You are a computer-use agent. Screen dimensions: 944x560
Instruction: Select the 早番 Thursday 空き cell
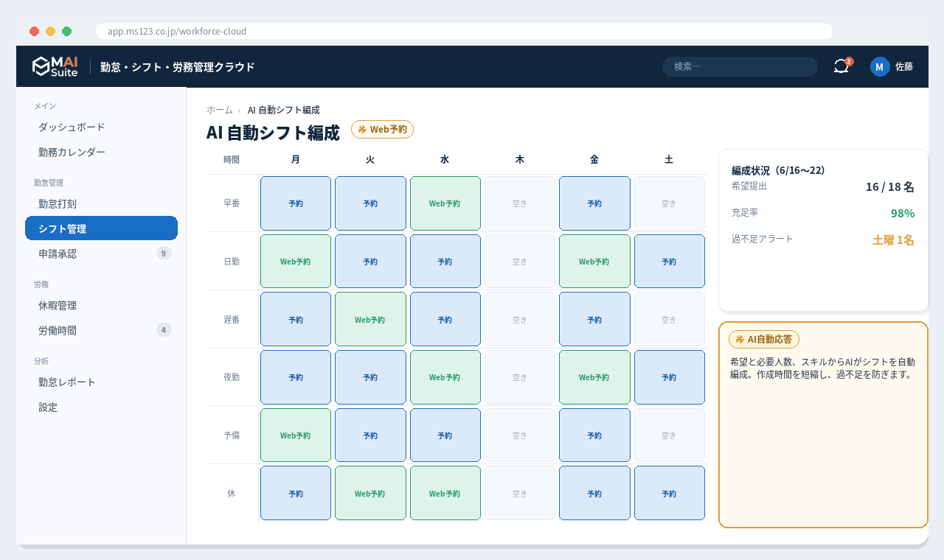pos(520,203)
